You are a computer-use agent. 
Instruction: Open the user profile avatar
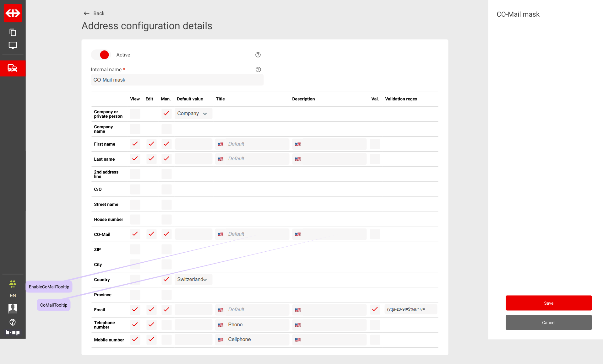coord(13,308)
